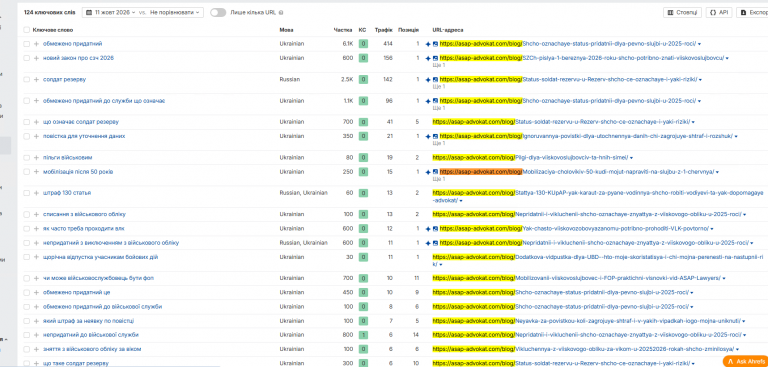Click the sparkle SERP icon in 'як часто треба проходити влк' row
768x367 pixels.
click(x=428, y=228)
